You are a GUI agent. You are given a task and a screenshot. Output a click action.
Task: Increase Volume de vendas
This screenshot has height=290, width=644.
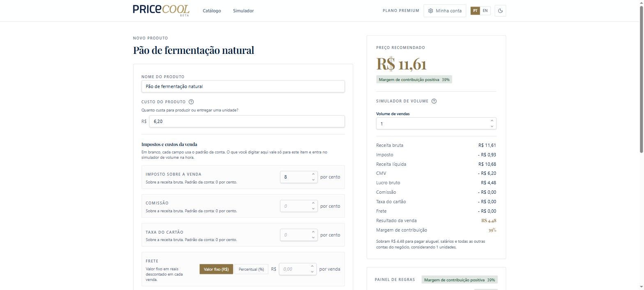point(492,121)
